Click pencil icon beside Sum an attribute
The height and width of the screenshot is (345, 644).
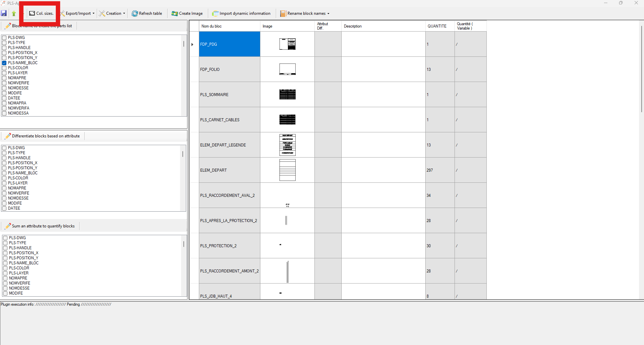8,226
